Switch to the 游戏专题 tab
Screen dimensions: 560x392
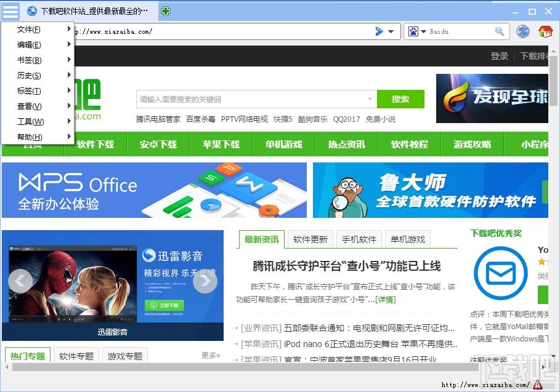pos(125,355)
